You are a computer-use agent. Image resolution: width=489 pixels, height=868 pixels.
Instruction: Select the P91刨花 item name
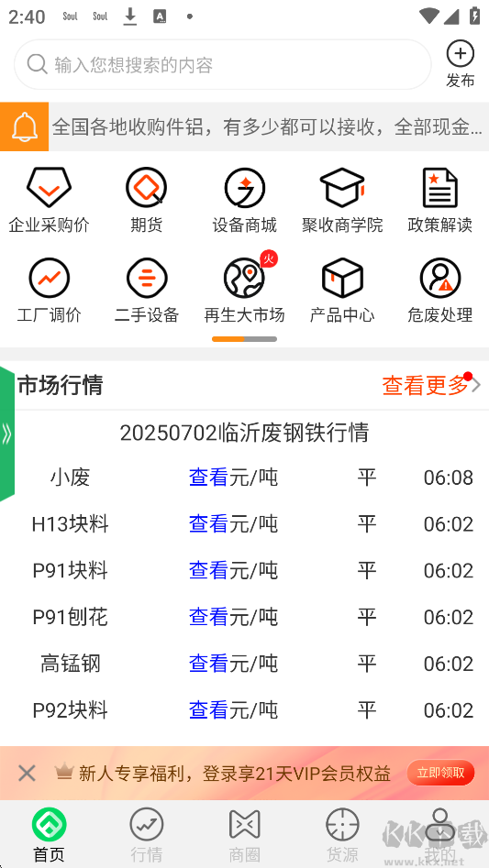click(x=70, y=617)
